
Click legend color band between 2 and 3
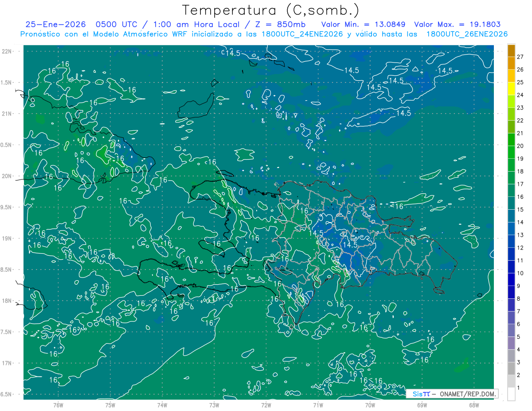511,368
